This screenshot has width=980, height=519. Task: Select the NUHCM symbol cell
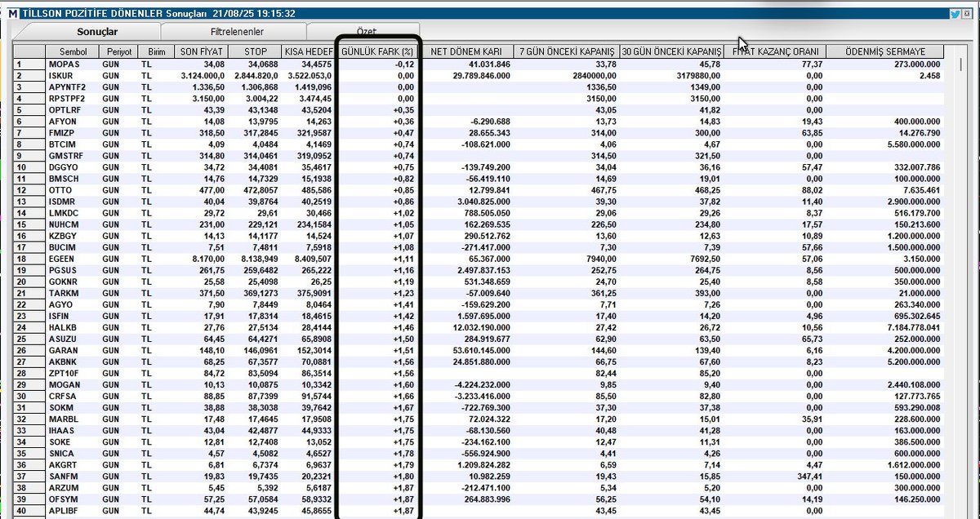click(63, 224)
